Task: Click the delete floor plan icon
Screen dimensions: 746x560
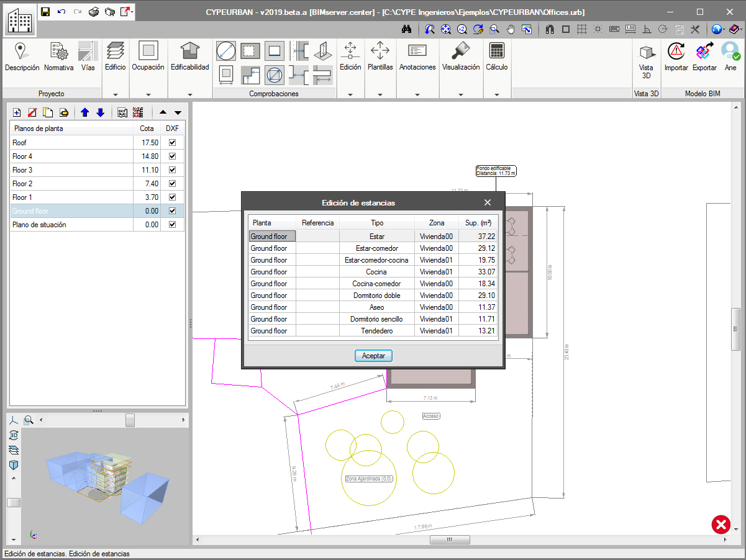Action: (32, 112)
